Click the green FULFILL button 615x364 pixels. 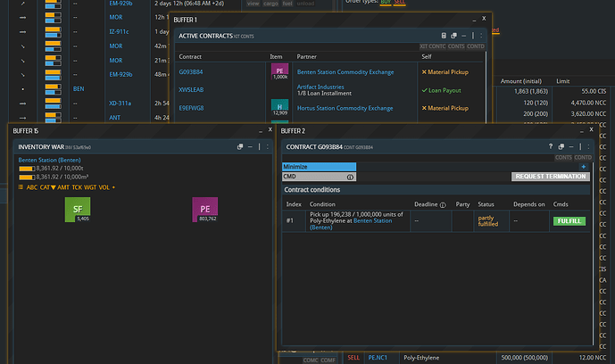[x=569, y=221]
